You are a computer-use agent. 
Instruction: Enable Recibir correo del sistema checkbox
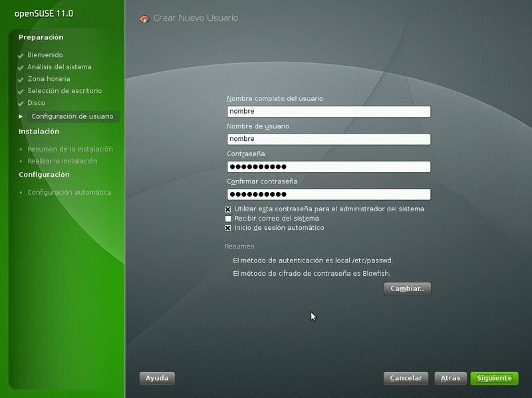[228, 219]
